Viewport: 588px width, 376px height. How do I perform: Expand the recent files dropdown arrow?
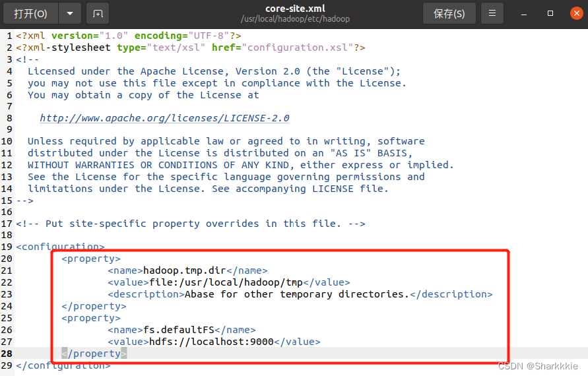coord(70,14)
